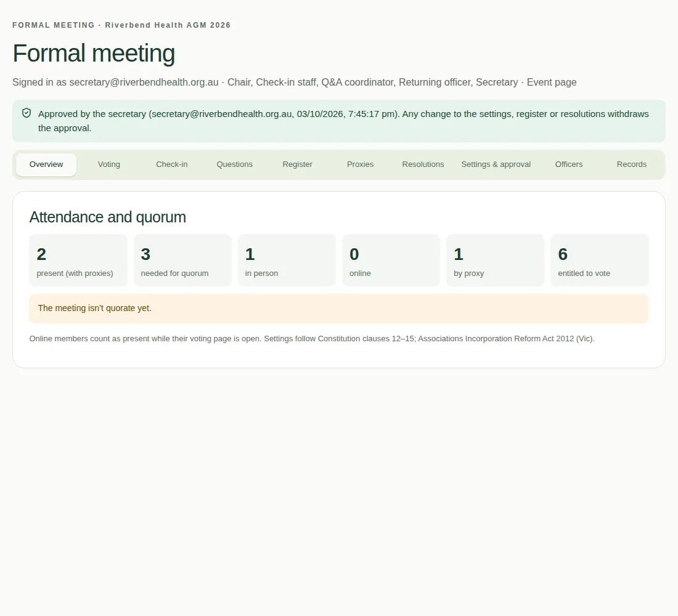
Task: Go to the Check-in tab
Action: (x=172, y=164)
